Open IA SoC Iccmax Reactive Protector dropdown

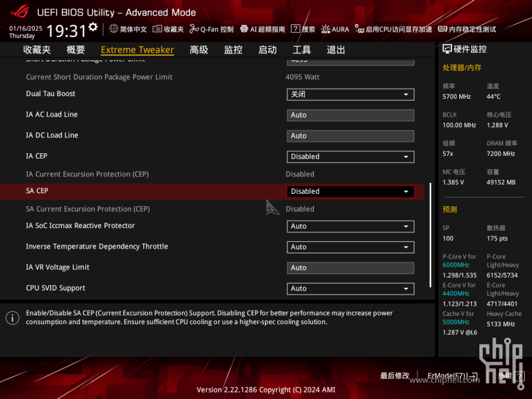(x=351, y=226)
